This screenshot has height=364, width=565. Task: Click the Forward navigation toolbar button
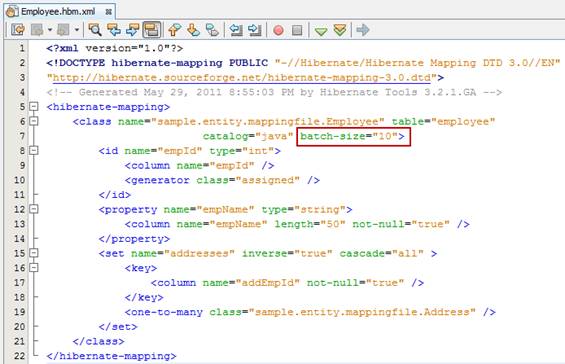coord(63,30)
